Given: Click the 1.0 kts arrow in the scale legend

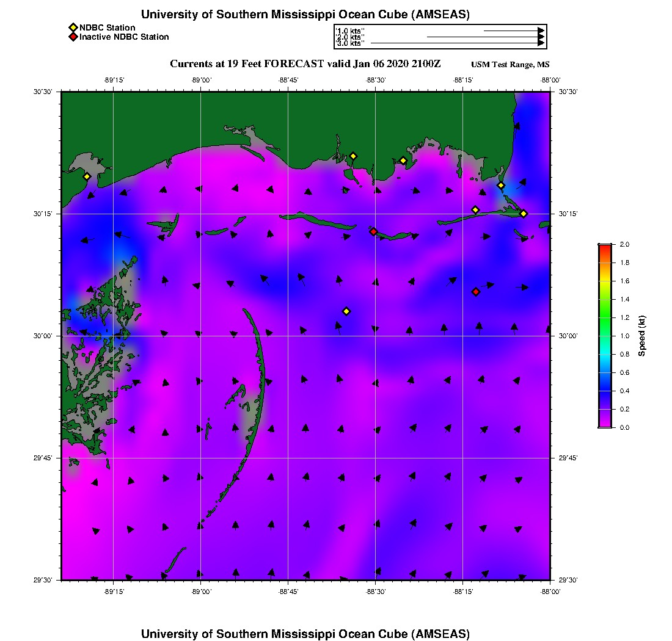Looking at the screenshot, I should pyautogui.click(x=513, y=30).
